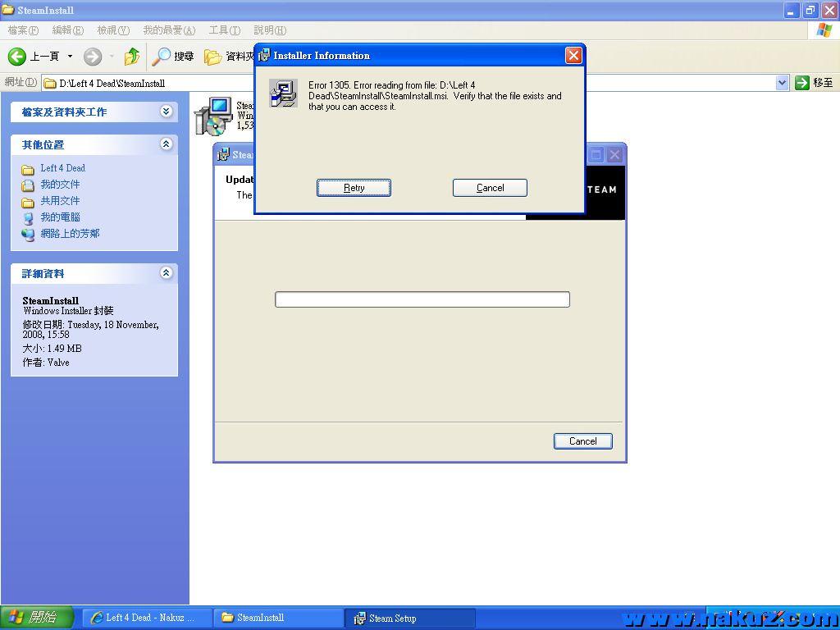Collapse the Details (詳細資料) panel

(167, 273)
